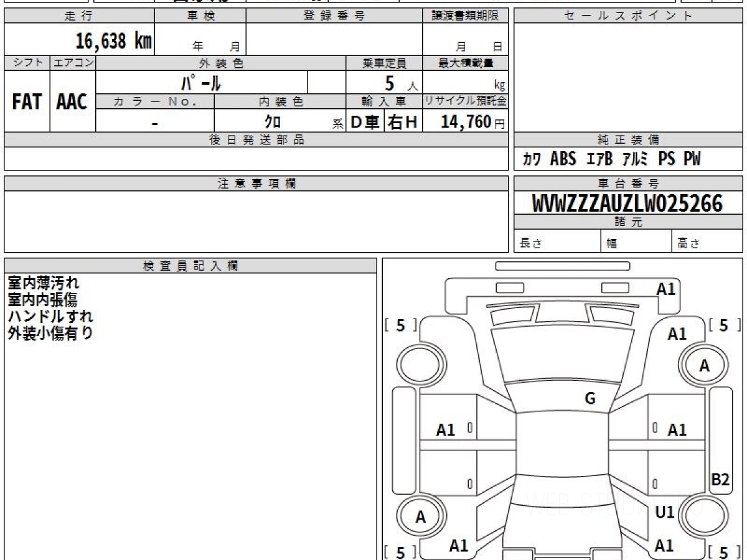Image resolution: width=747 pixels, height=560 pixels.
Task: Click the 高さ dimension field
Action: pos(708,241)
